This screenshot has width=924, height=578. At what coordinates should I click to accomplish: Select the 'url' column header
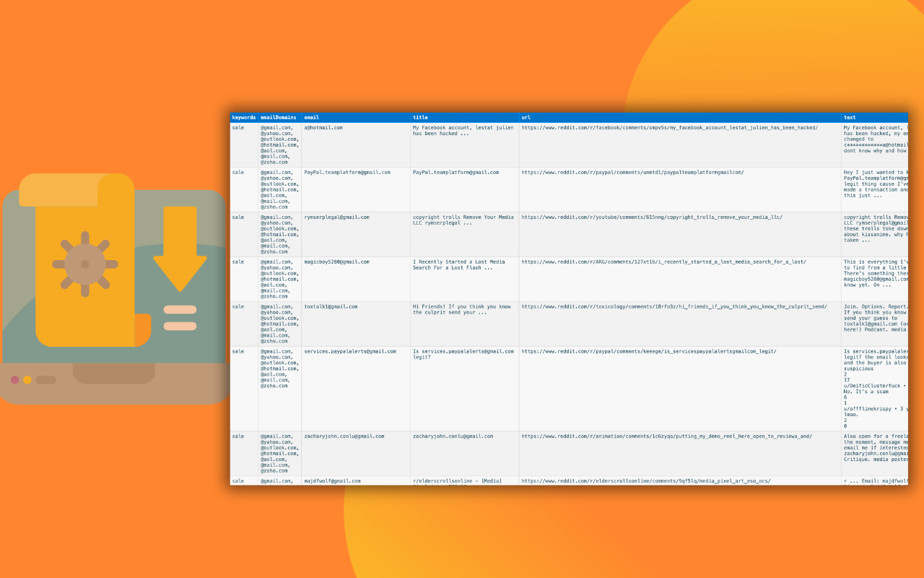680,117
